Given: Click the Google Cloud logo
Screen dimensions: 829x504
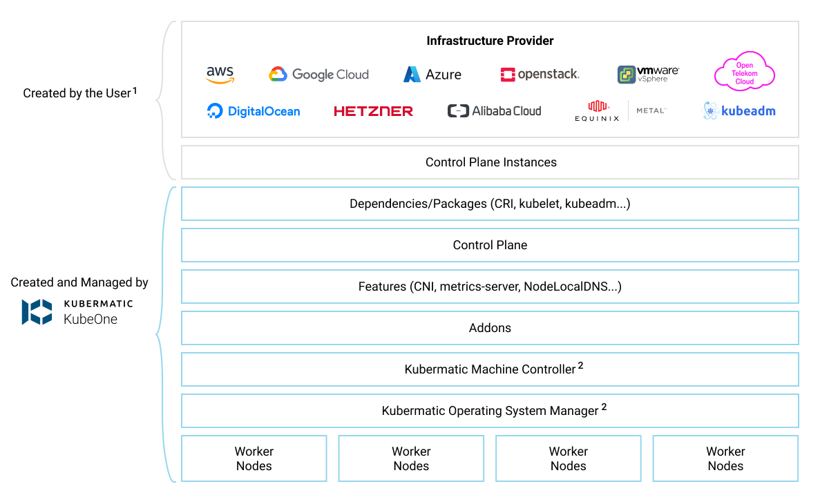Looking at the screenshot, I should [x=318, y=74].
